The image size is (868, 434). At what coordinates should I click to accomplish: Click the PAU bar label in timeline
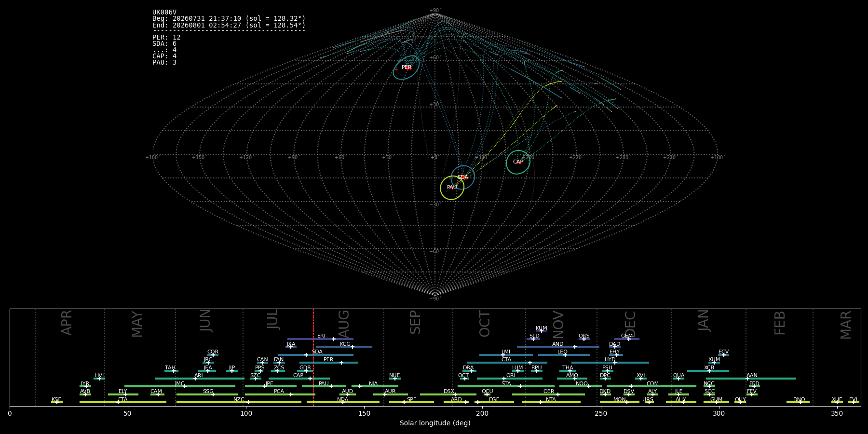tap(324, 384)
